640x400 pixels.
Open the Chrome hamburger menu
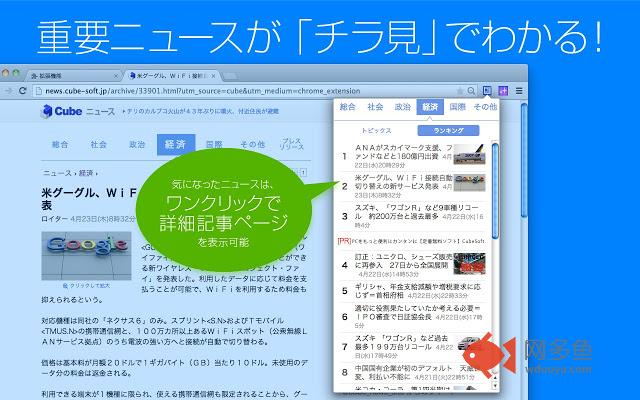click(x=519, y=91)
